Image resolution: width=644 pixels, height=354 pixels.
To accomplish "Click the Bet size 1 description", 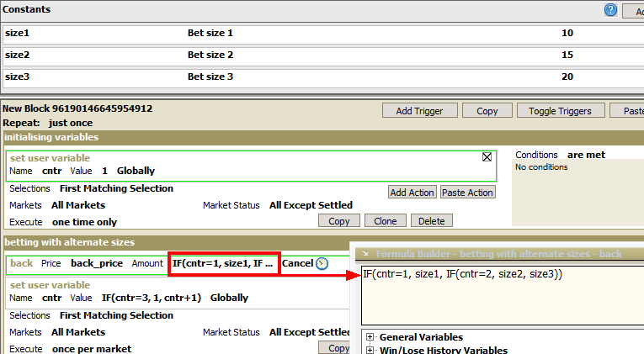I will (x=210, y=34).
